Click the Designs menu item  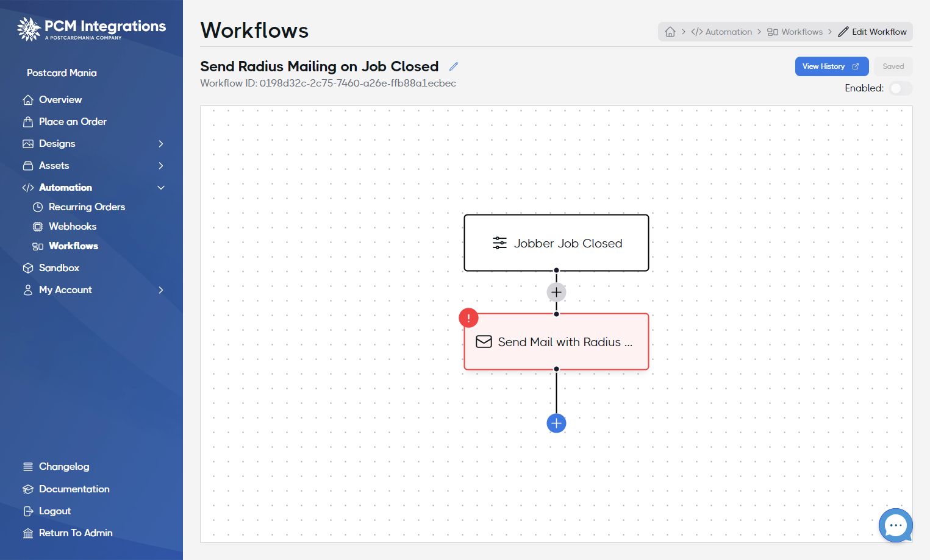[57, 144]
